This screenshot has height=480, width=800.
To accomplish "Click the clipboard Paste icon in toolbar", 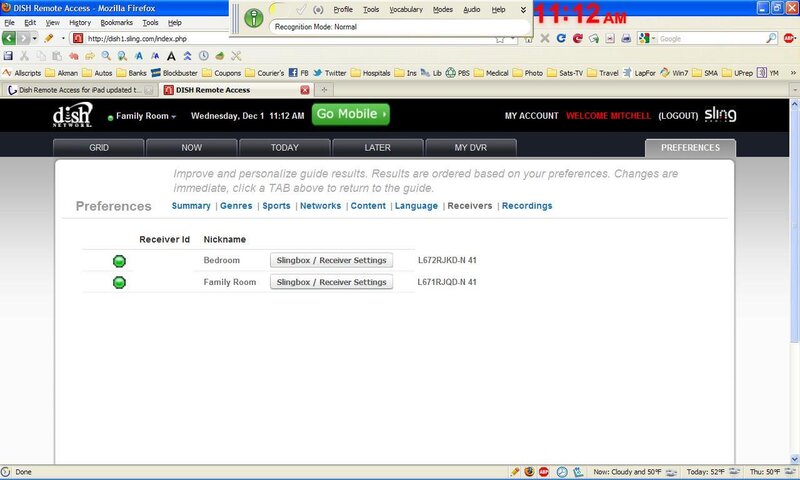I will coord(57,56).
